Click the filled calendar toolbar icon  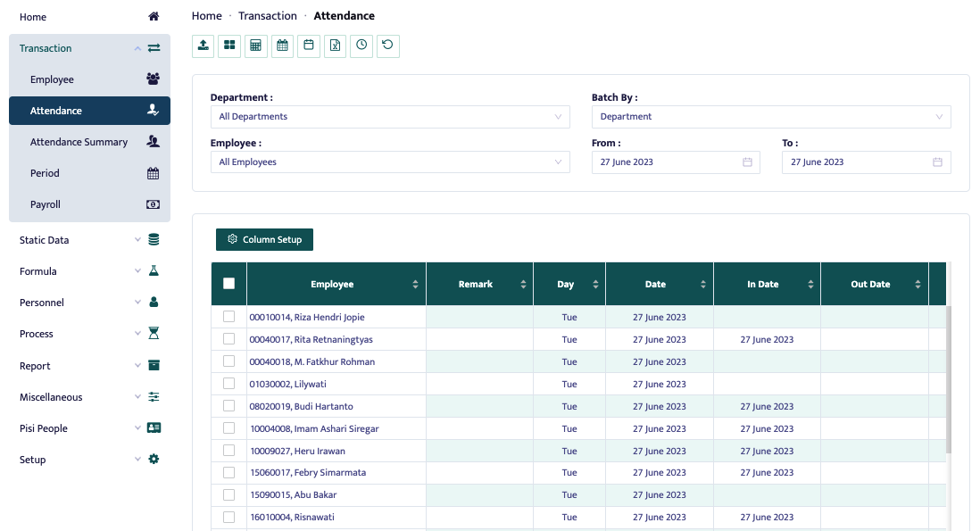click(x=309, y=46)
